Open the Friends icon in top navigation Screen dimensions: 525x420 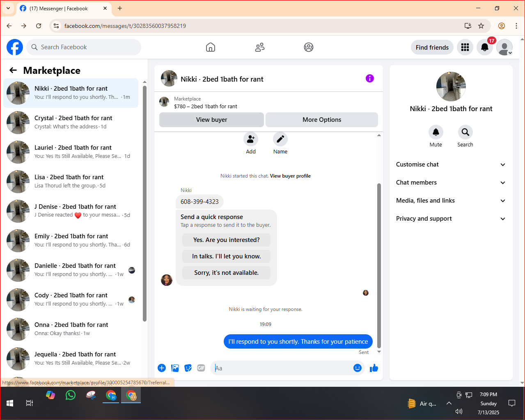[x=260, y=47]
